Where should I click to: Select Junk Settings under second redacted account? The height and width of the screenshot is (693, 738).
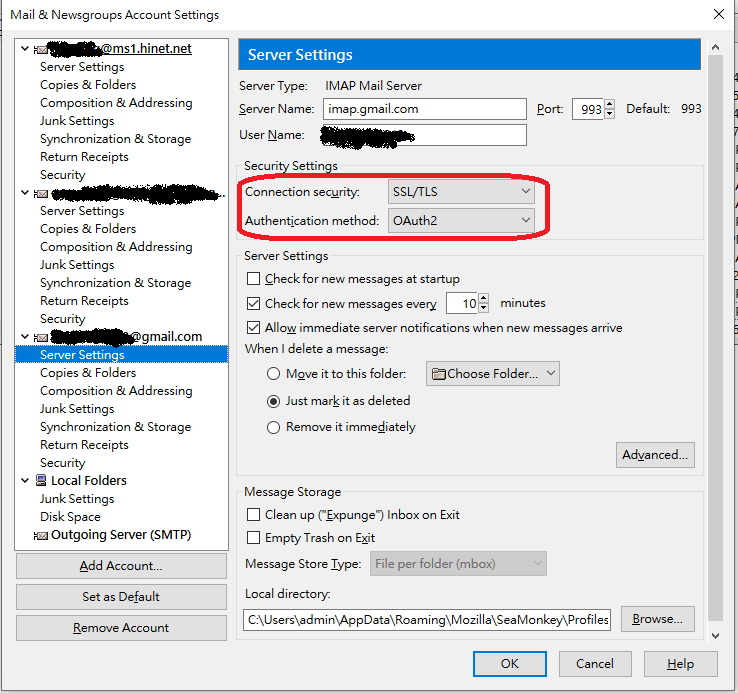[77, 265]
